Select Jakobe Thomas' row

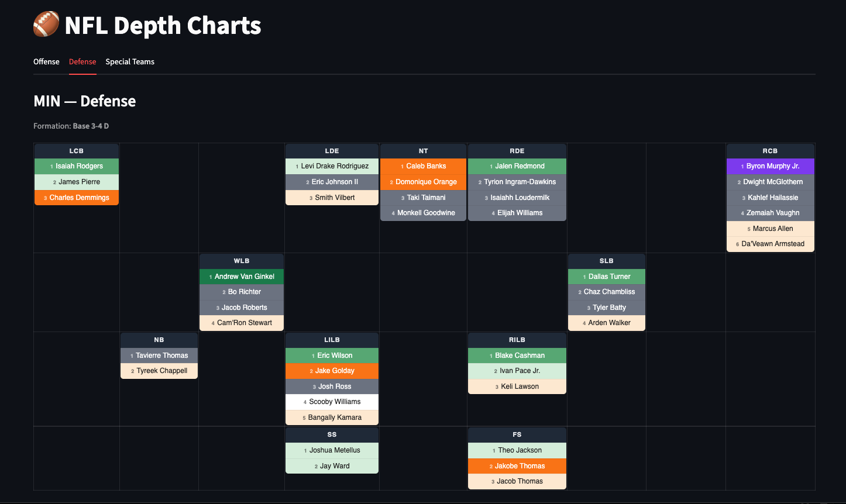517,466
